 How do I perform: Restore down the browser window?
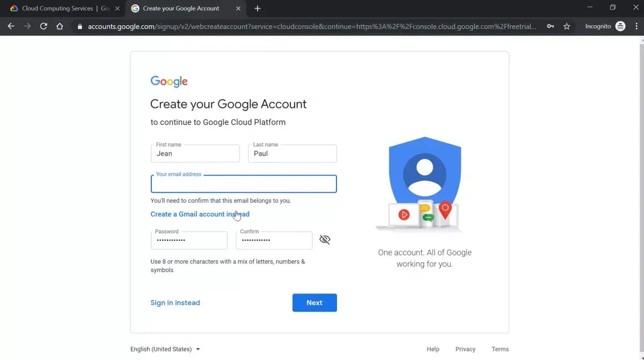tap(613, 8)
